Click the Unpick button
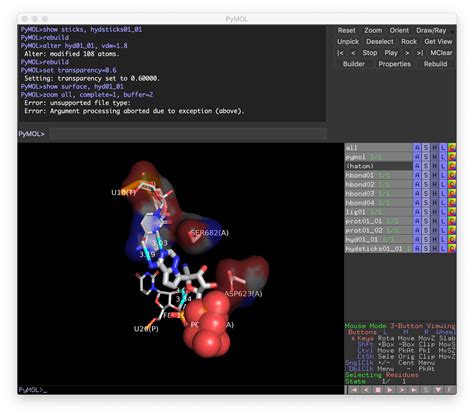 pyautogui.click(x=348, y=42)
